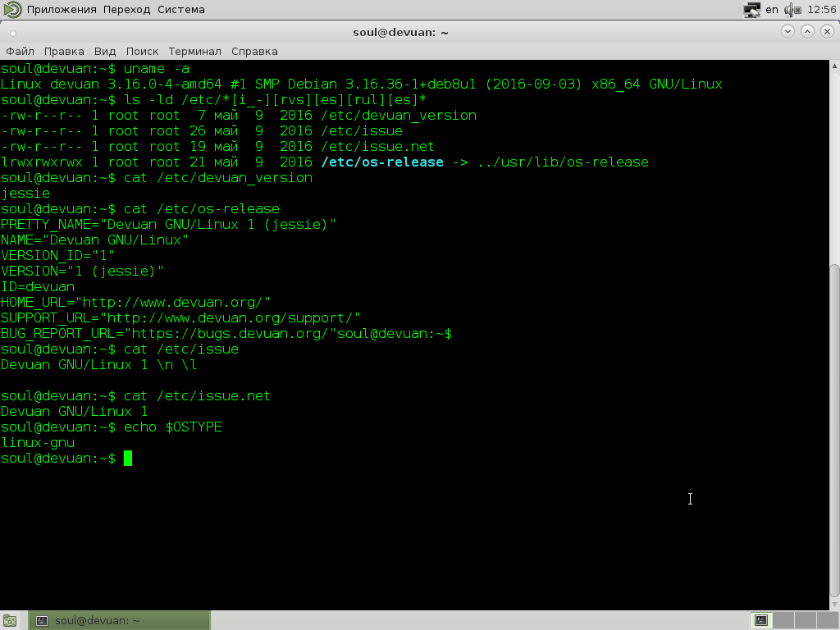Click the network connection tray icon

pos(752,10)
